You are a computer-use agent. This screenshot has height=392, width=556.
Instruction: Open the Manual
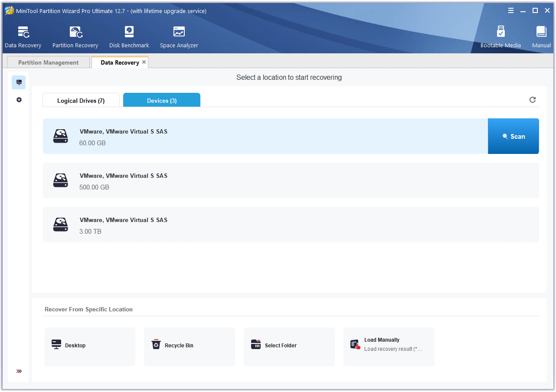(541, 37)
